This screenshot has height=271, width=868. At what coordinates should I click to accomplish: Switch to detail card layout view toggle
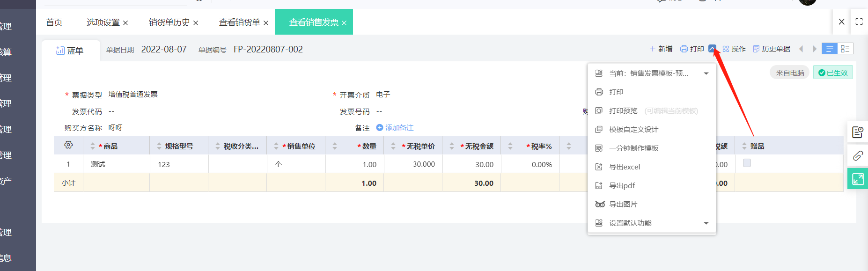point(845,49)
